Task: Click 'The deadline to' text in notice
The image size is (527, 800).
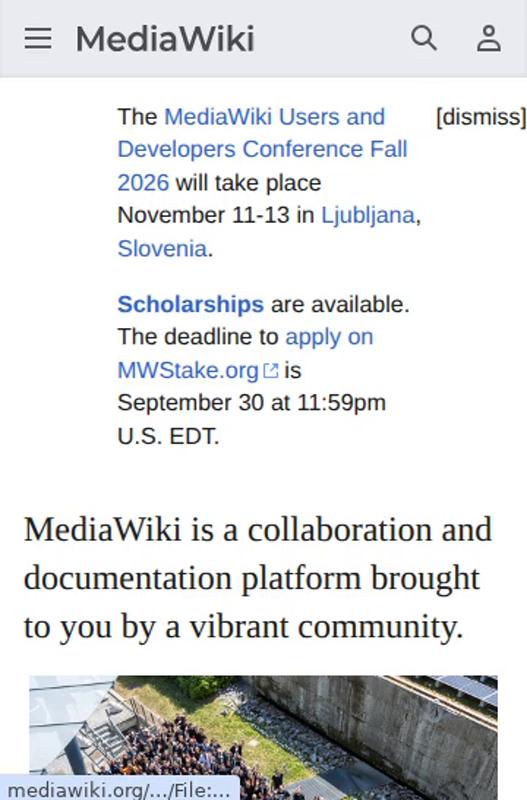Action: coord(198,337)
